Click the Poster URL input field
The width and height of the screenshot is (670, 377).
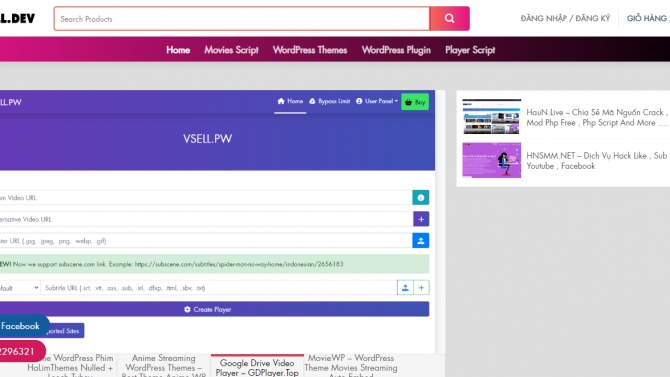pos(206,240)
